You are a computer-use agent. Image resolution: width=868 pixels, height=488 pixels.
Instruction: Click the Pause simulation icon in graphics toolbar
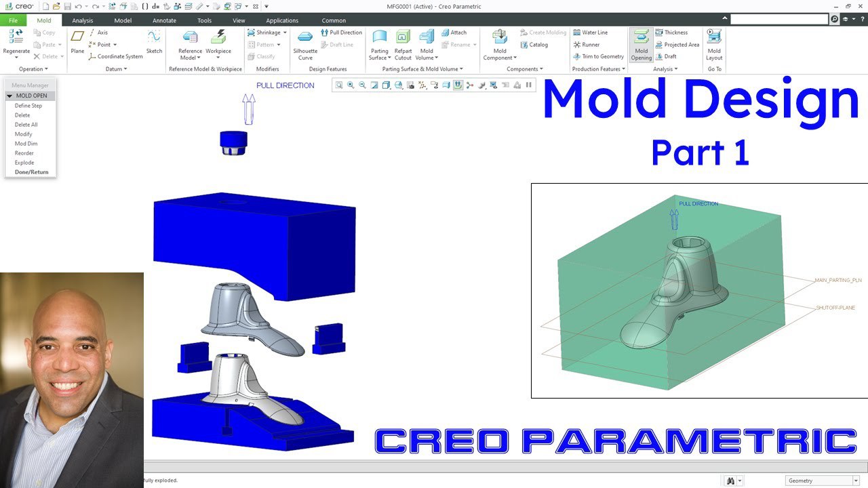pos(528,85)
